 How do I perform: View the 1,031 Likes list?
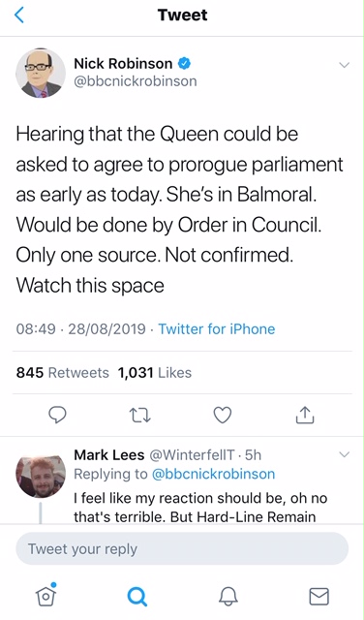[155, 372]
